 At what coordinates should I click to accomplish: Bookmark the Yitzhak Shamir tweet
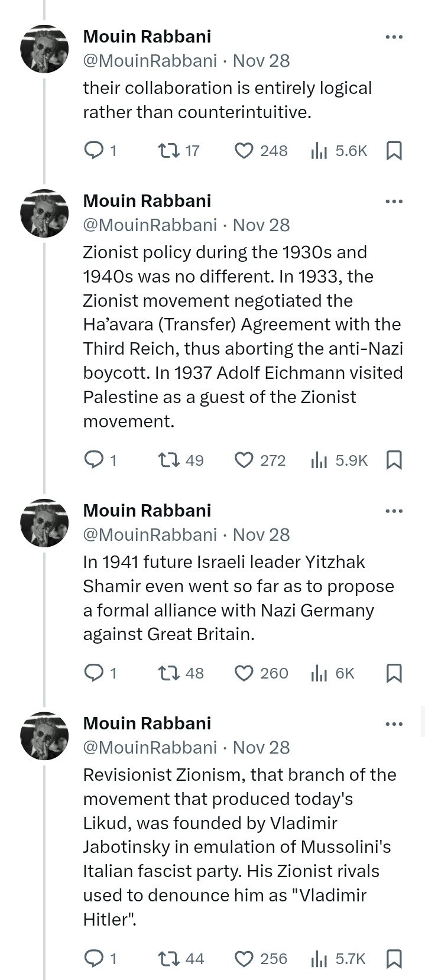[x=394, y=673]
